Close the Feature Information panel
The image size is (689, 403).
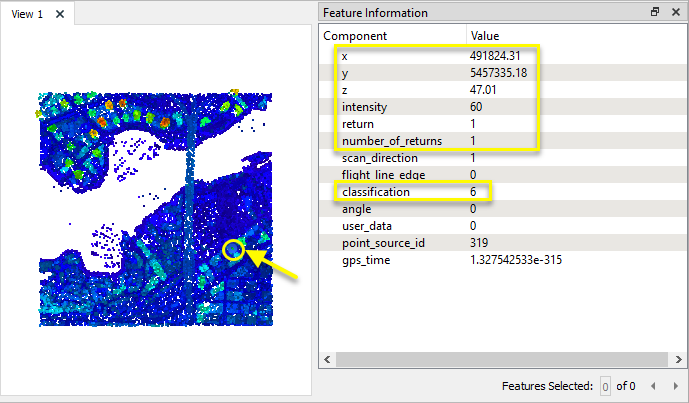(674, 13)
